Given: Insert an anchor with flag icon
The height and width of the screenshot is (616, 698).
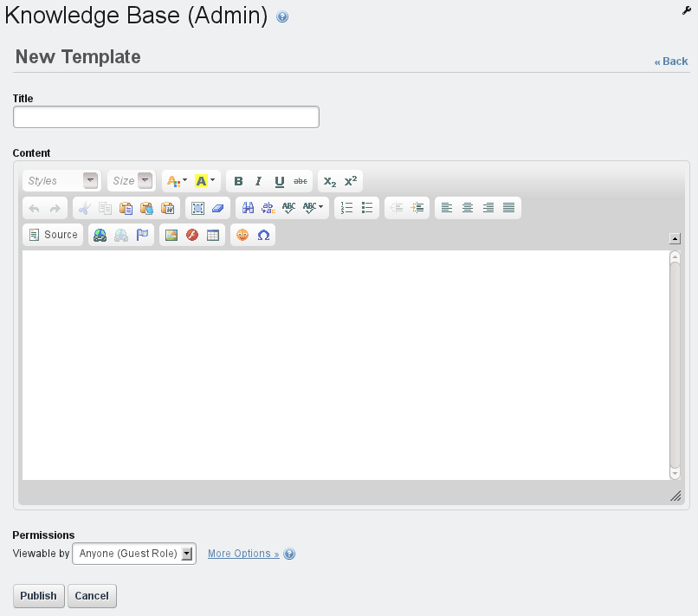Looking at the screenshot, I should 142,235.
